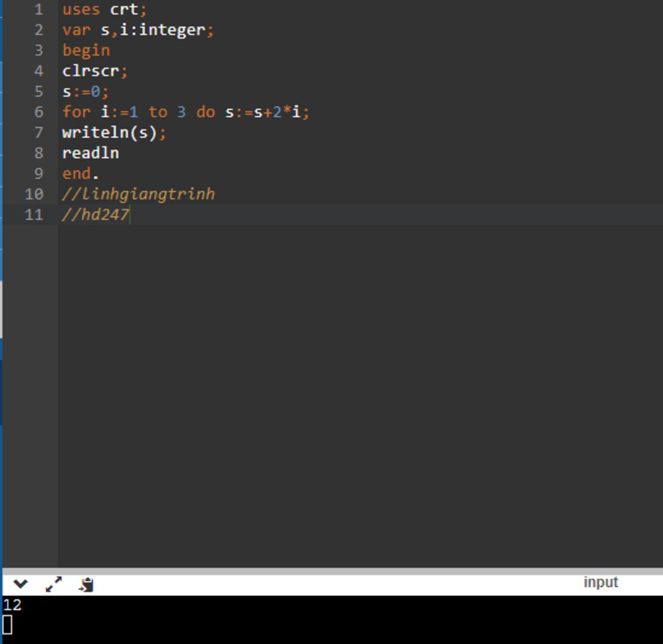Image resolution: width=663 pixels, height=644 pixels.
Task: Click the 's:=0;' assignment line
Action: (85, 92)
